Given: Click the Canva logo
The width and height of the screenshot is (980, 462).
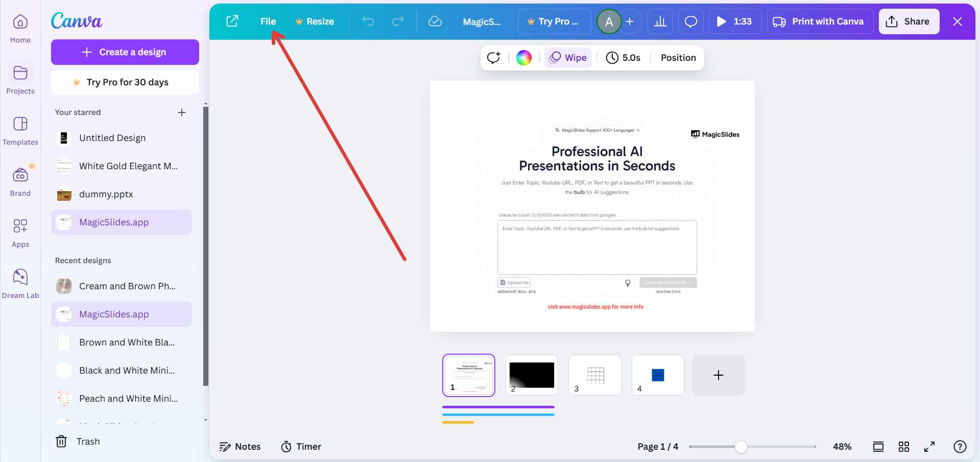Looking at the screenshot, I should click(76, 21).
